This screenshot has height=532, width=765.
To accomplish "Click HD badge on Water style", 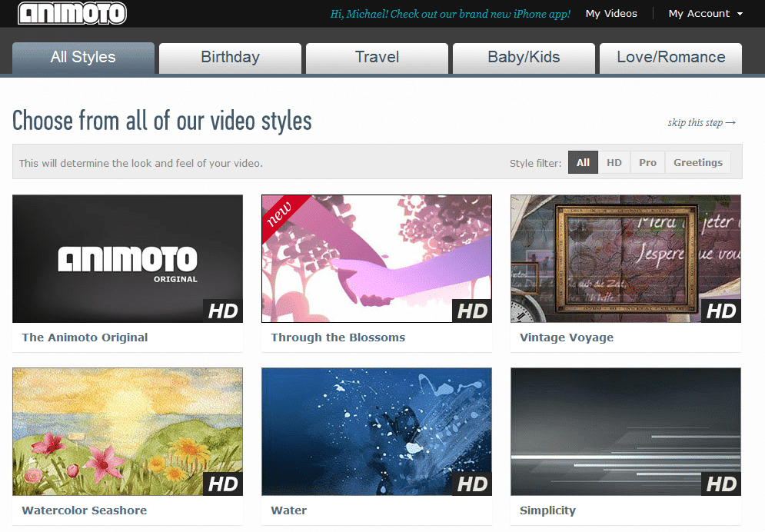I will point(472,484).
